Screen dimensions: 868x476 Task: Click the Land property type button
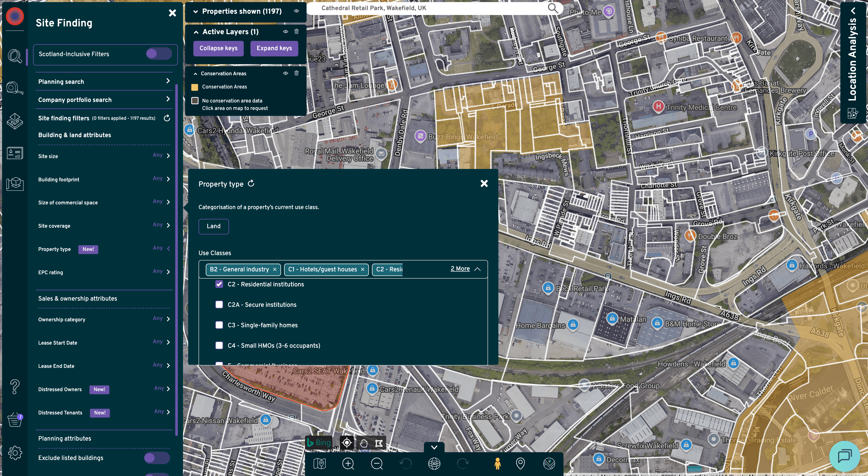coord(213,226)
